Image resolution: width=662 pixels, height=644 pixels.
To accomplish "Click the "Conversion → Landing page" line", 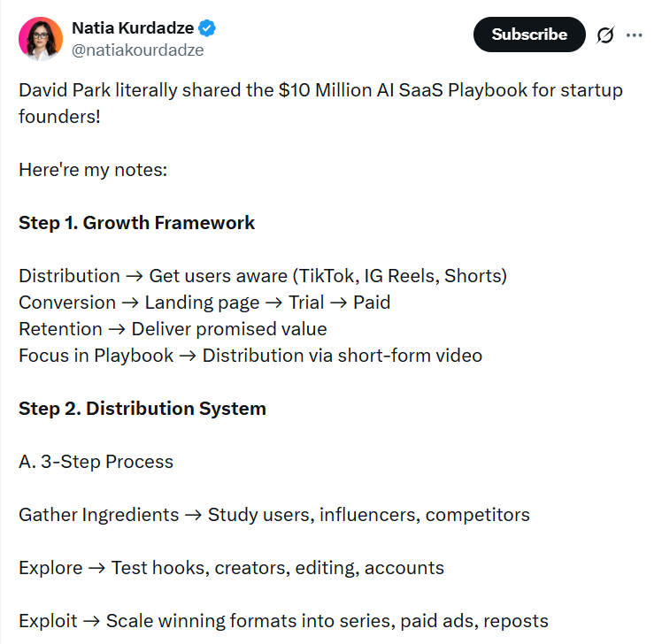I will click(x=204, y=303).
